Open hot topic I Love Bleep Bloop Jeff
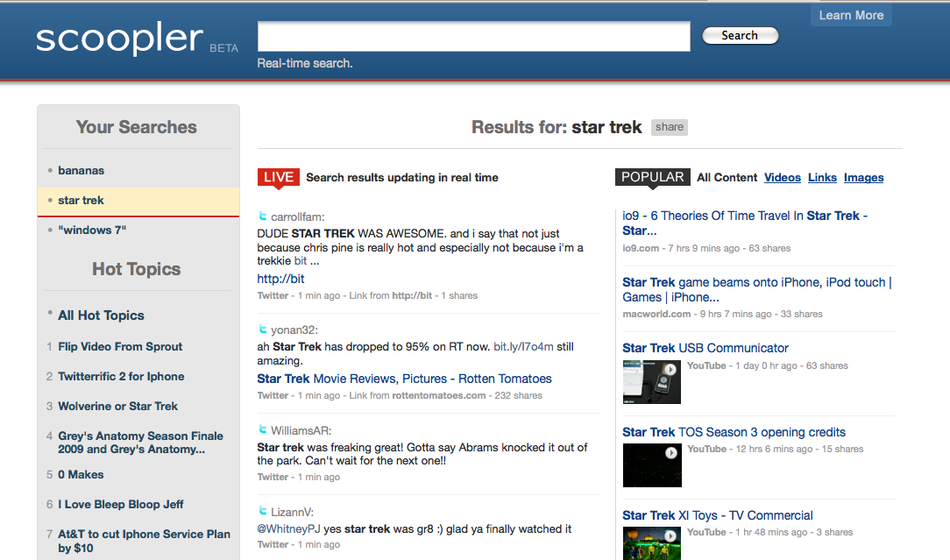Viewport: 950px width, 560px height. pyautogui.click(x=121, y=504)
